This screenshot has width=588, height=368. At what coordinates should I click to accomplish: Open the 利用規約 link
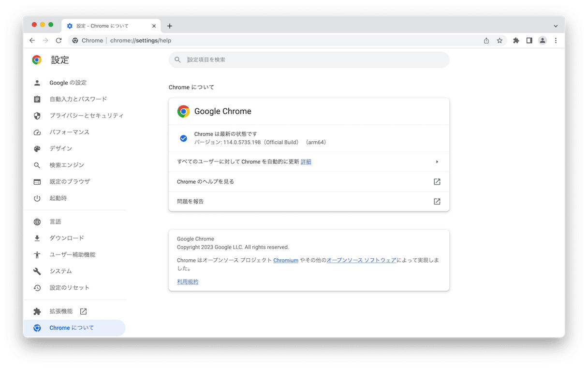pyautogui.click(x=188, y=281)
